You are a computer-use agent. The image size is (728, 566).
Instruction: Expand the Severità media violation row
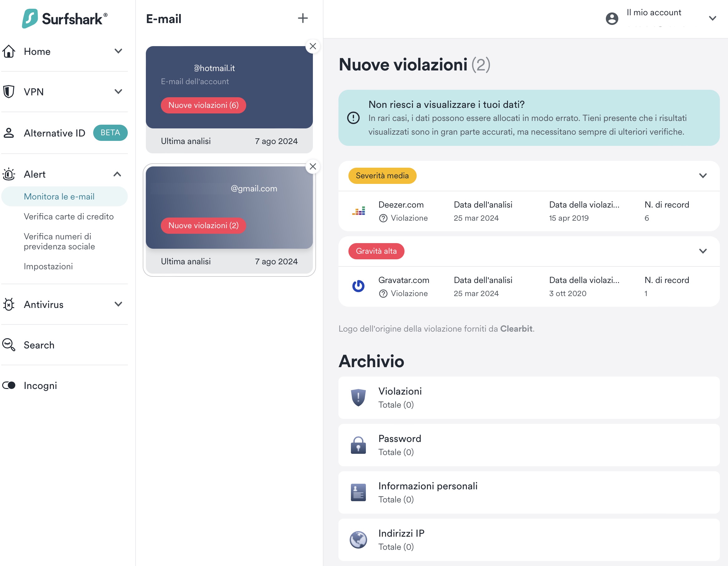click(703, 176)
